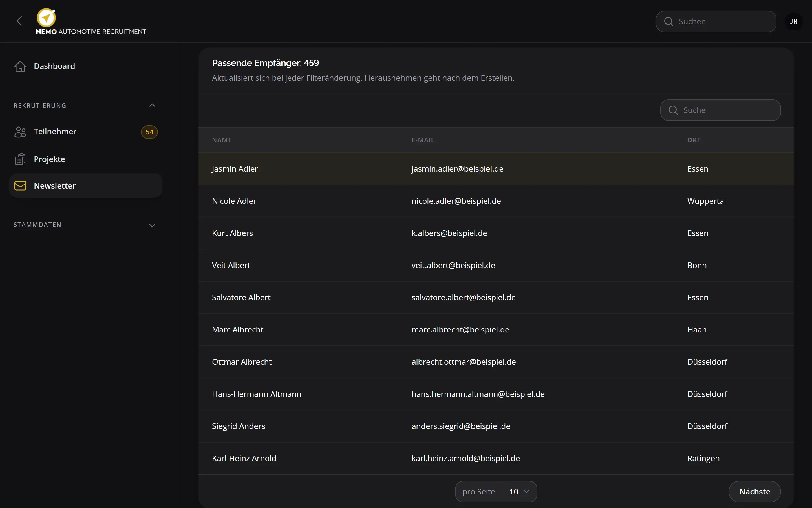Click hans.hermann.altmann@beispiel.de email

click(x=478, y=394)
